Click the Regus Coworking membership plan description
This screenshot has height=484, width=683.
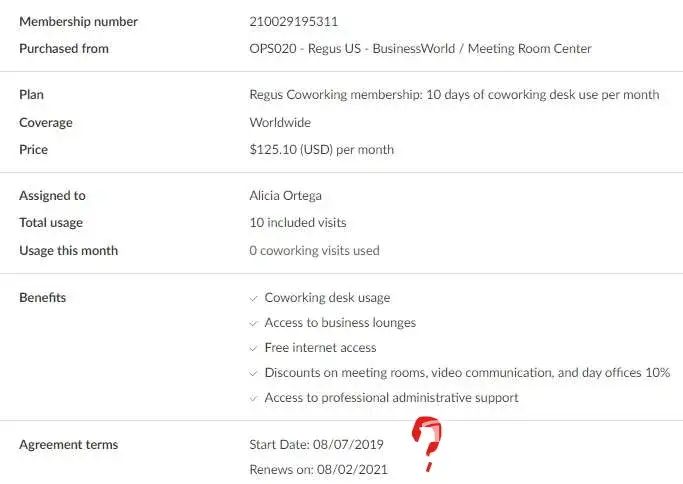pos(454,95)
